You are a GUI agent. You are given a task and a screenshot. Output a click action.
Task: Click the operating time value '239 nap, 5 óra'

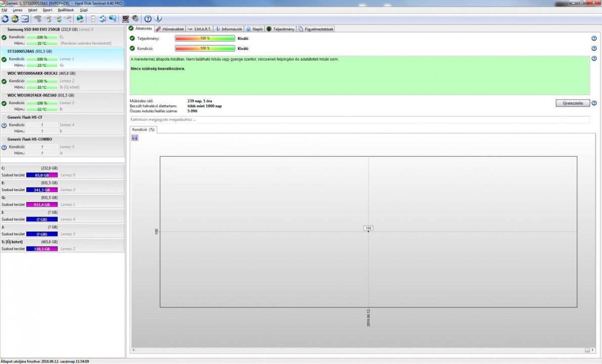pyautogui.click(x=200, y=101)
